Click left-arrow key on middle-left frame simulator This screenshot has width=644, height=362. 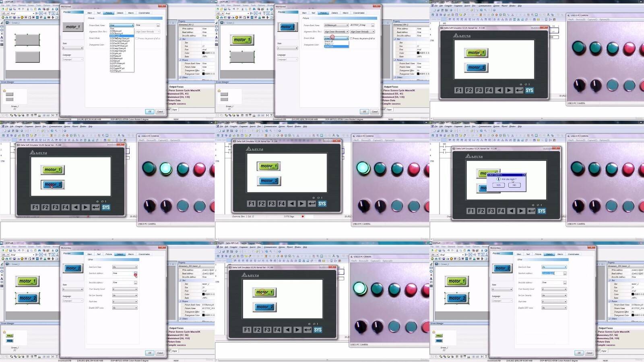pyautogui.click(x=75, y=207)
